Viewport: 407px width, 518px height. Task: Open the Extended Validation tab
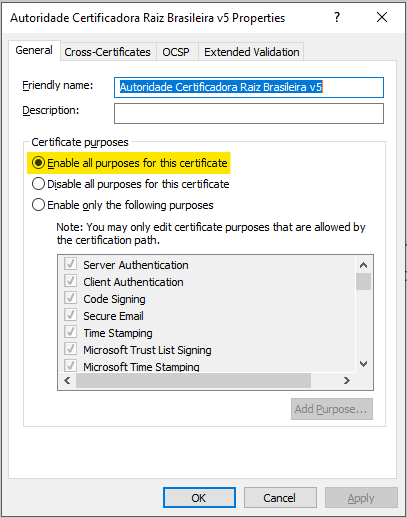(252, 52)
